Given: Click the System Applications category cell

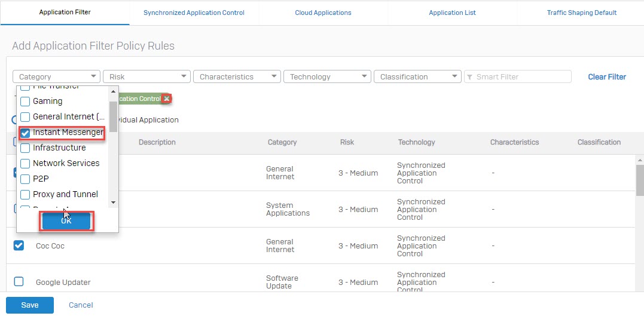Looking at the screenshot, I should click(288, 209).
